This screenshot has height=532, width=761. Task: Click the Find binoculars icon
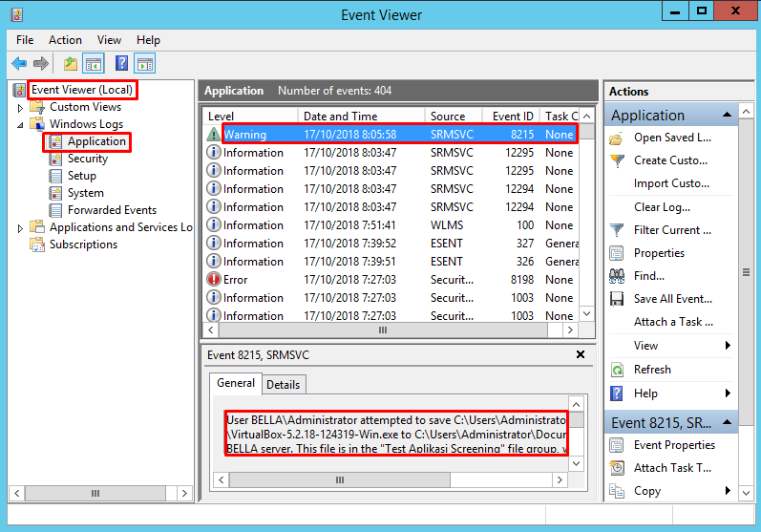point(617,276)
